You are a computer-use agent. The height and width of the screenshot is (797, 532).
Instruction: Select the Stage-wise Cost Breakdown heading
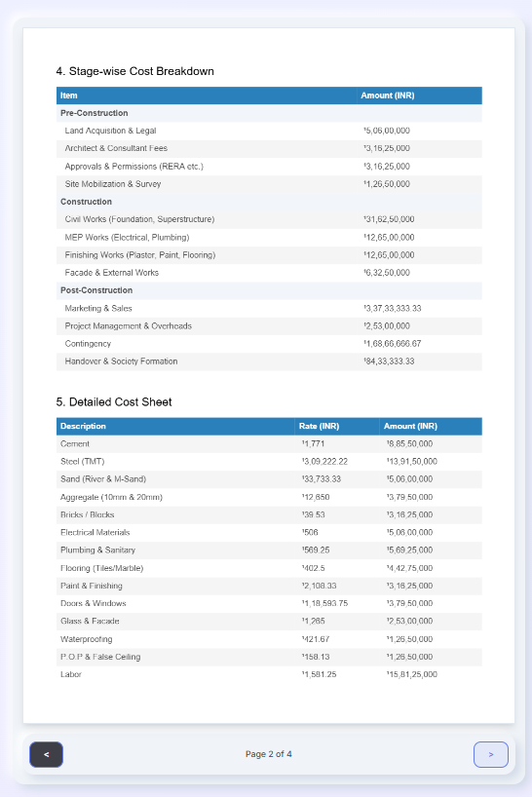134,71
